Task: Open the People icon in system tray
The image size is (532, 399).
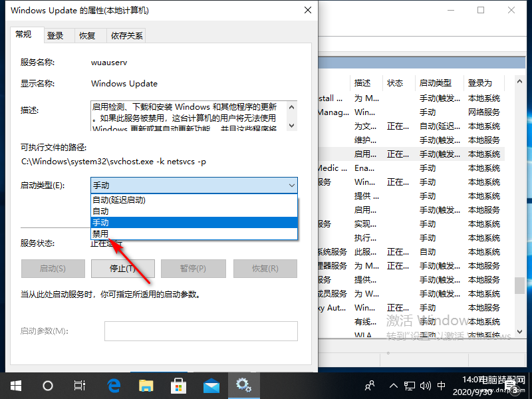Action: pyautogui.click(x=370, y=386)
